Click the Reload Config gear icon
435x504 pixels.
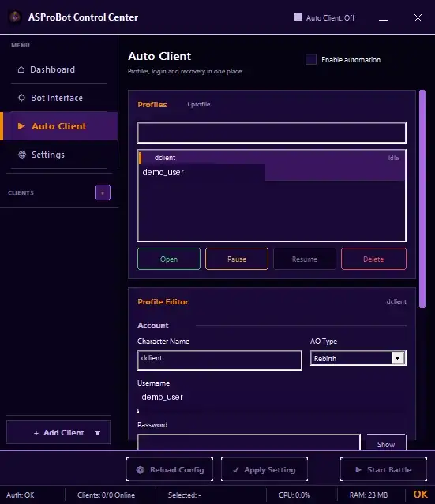coord(141,470)
